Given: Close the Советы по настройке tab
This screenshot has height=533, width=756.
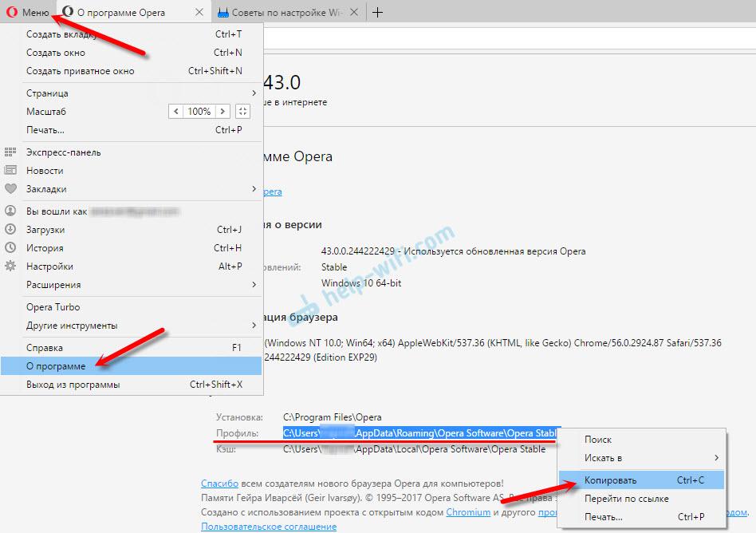Looking at the screenshot, I should [x=354, y=13].
